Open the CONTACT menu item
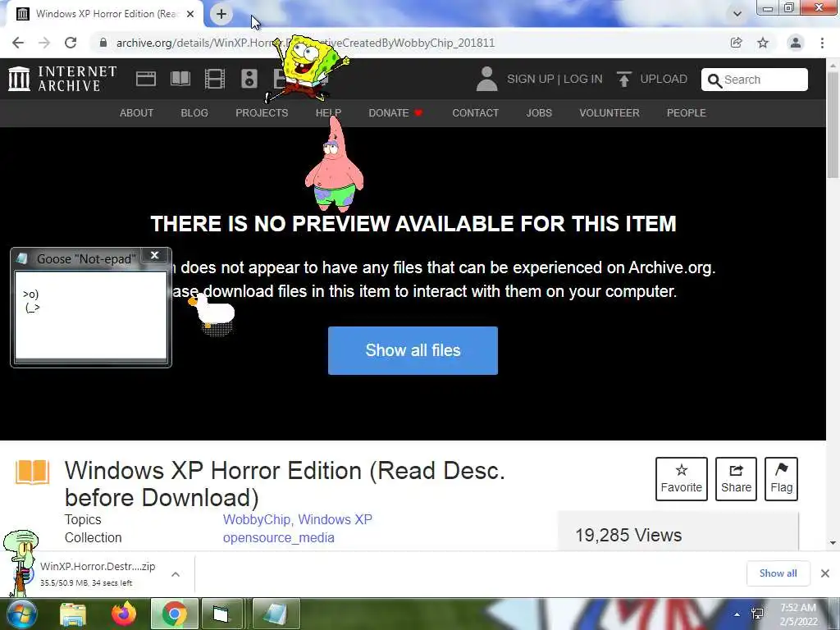This screenshot has height=630, width=840. tap(476, 113)
